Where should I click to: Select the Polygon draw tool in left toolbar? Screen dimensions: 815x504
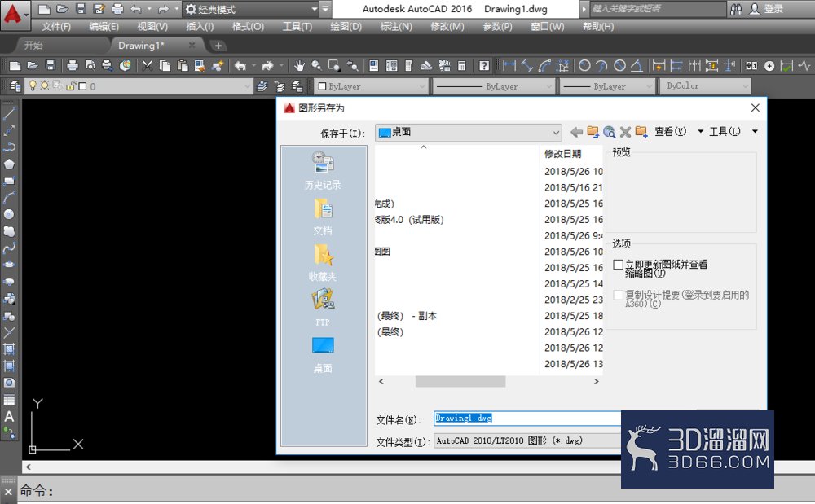(9, 164)
